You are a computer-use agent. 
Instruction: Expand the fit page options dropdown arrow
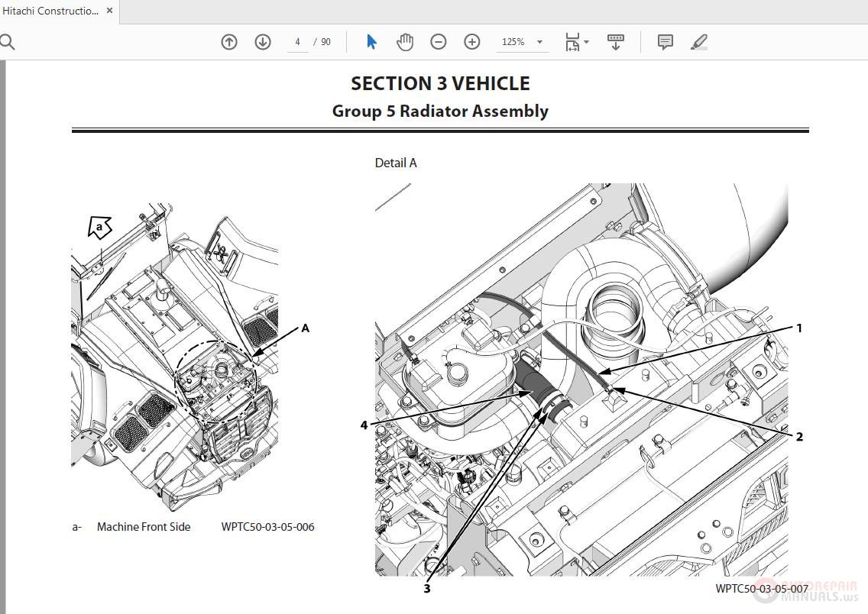[587, 42]
